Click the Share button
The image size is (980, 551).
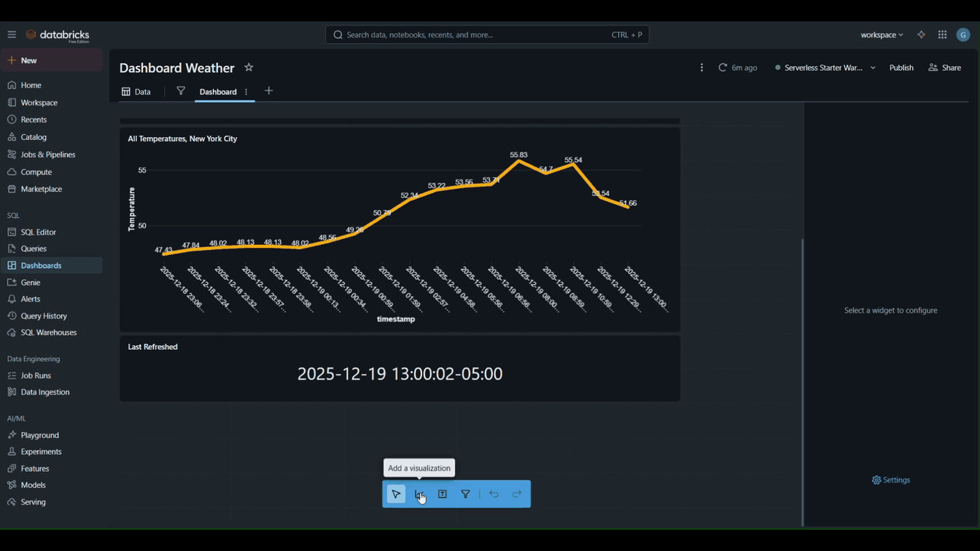[945, 68]
